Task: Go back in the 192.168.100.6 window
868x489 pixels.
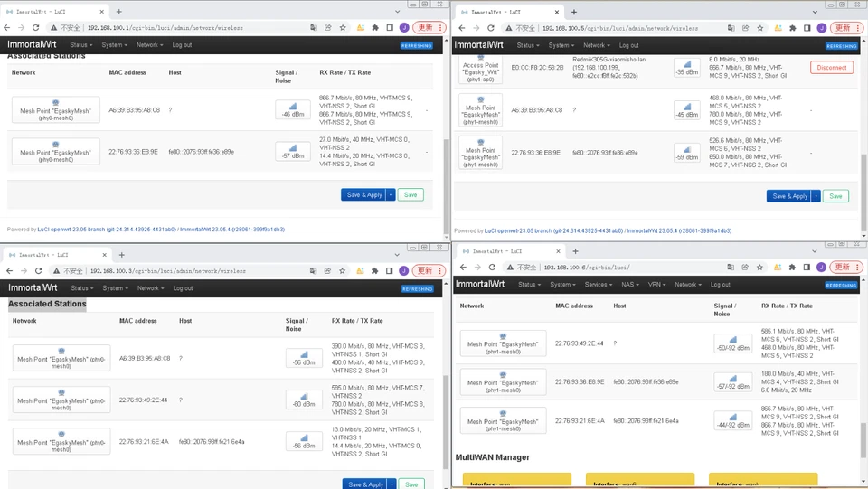Action: click(x=463, y=268)
